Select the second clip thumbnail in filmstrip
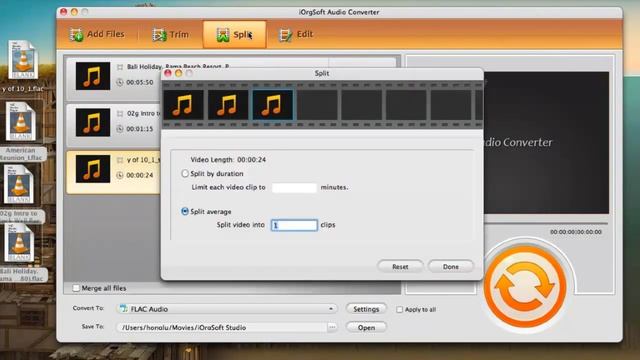 coord(228,105)
